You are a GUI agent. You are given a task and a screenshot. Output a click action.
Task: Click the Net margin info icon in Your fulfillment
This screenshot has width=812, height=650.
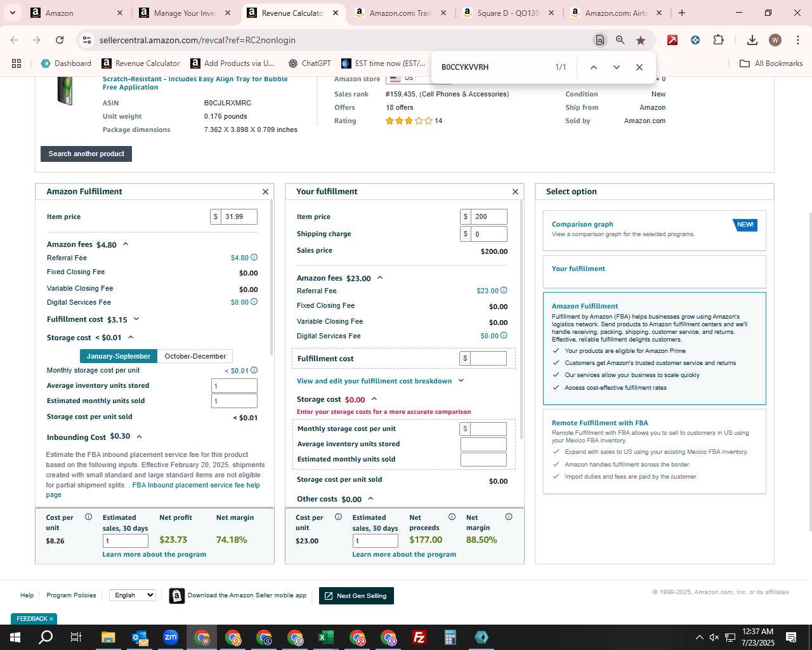coord(509,517)
